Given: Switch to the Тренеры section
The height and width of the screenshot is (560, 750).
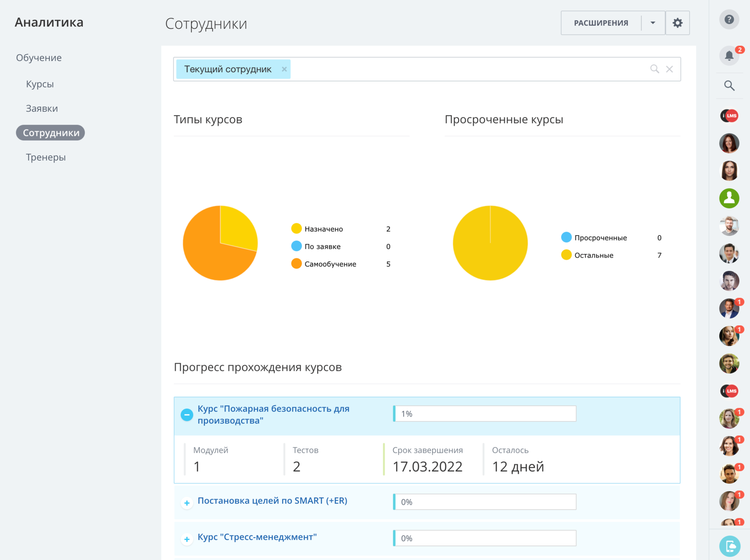Looking at the screenshot, I should tap(46, 157).
